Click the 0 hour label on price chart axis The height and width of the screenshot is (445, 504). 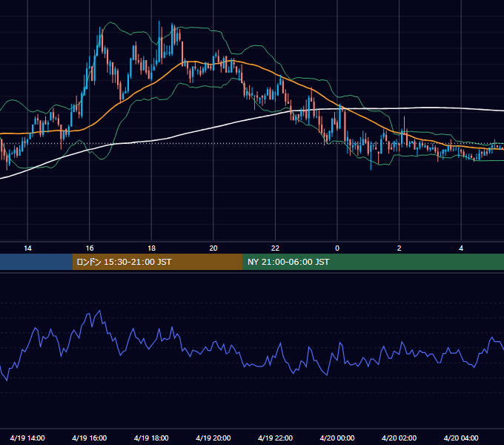[337, 248]
